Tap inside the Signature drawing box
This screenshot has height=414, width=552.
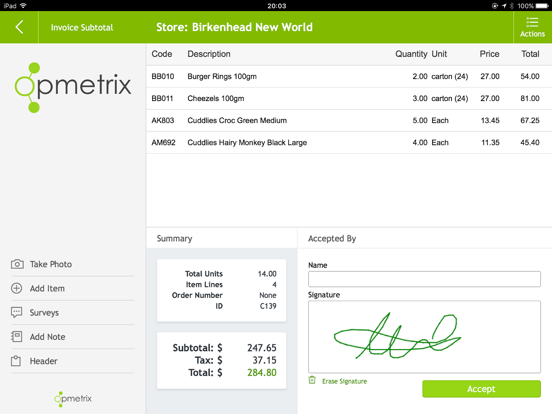click(424, 337)
